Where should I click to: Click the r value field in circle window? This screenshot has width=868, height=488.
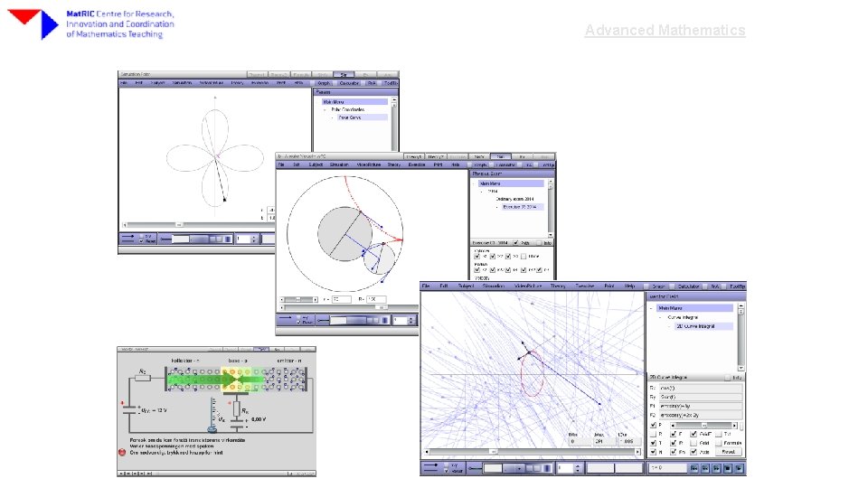coord(342,300)
